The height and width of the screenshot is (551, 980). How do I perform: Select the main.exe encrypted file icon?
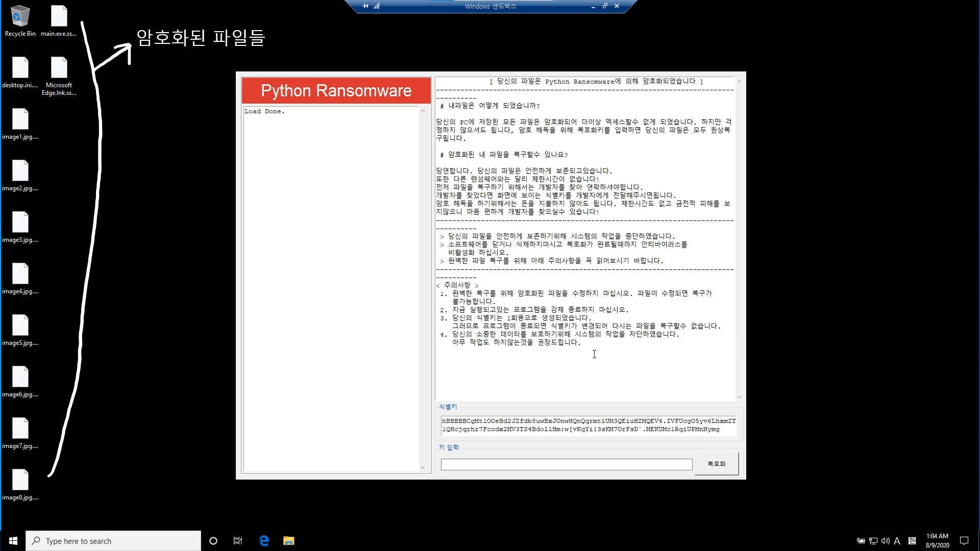pos(59,17)
